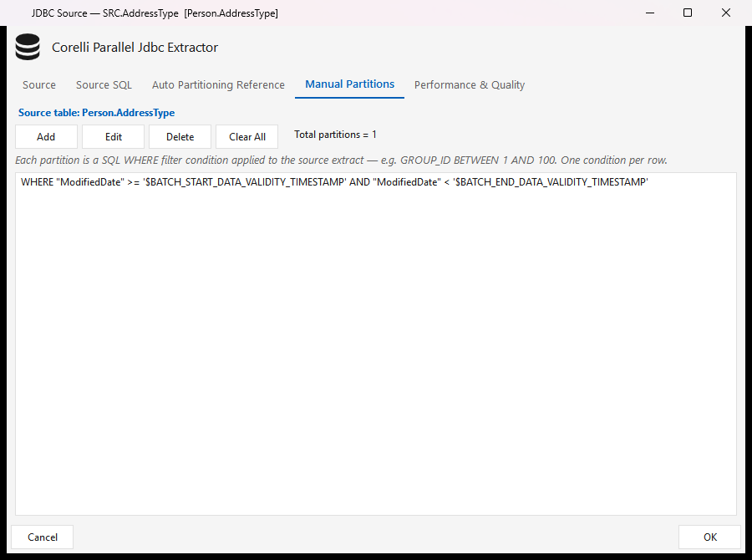The height and width of the screenshot is (560, 752).
Task: Maximize the JDBC Source window
Action: pyautogui.click(x=688, y=13)
